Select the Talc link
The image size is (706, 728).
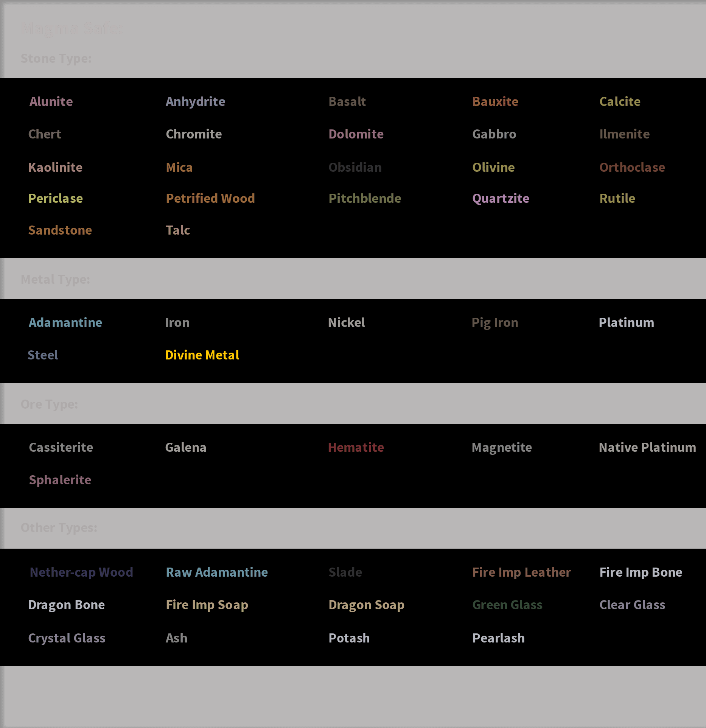pos(178,230)
